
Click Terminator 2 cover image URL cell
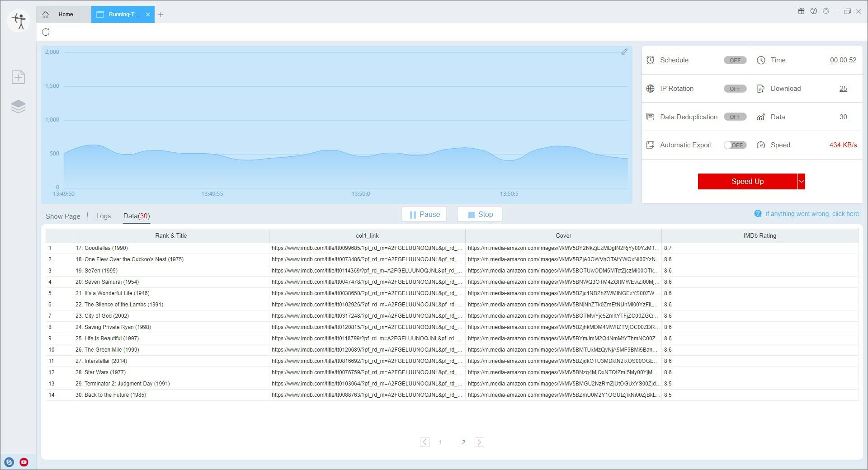(563, 384)
